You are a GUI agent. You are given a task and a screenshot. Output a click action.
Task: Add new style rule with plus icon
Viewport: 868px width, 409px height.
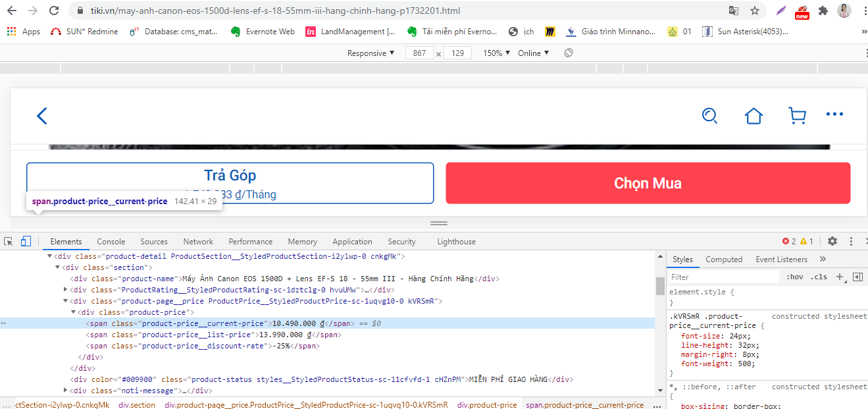(x=840, y=277)
